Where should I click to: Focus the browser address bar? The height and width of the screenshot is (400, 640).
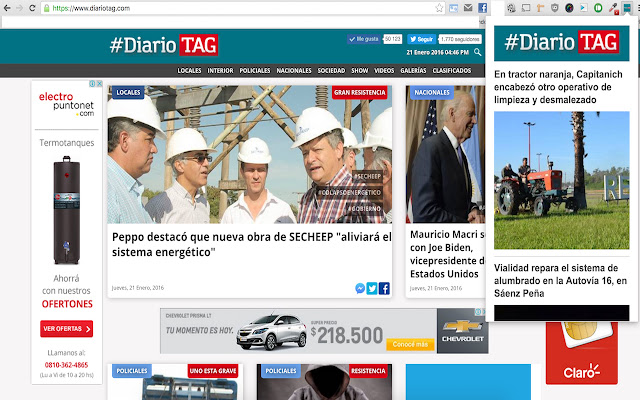click(x=243, y=8)
